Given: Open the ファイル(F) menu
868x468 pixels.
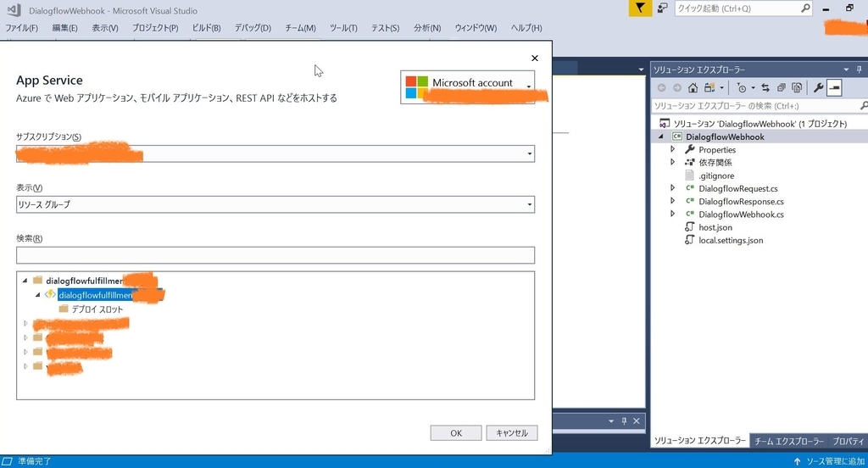Looking at the screenshot, I should point(21,28).
